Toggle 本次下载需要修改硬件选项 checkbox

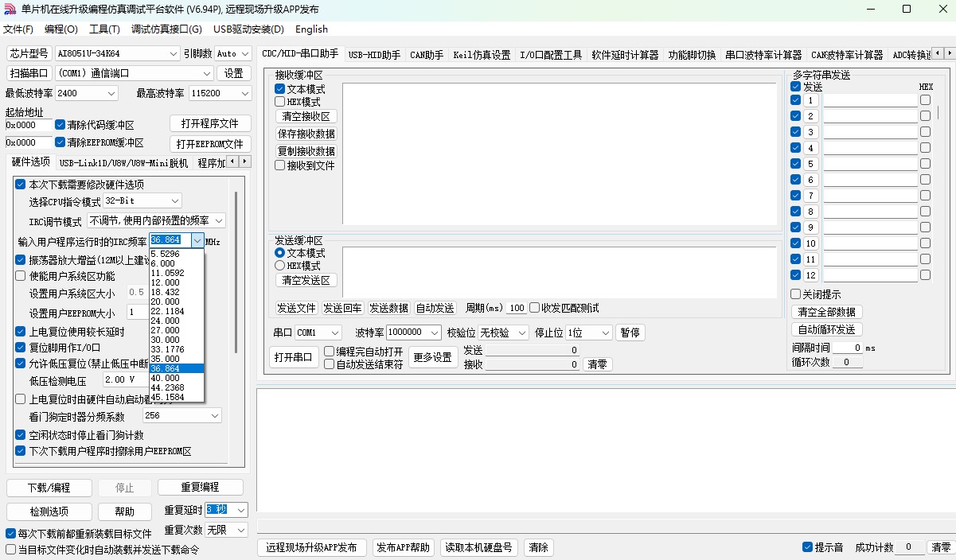tap(21, 184)
